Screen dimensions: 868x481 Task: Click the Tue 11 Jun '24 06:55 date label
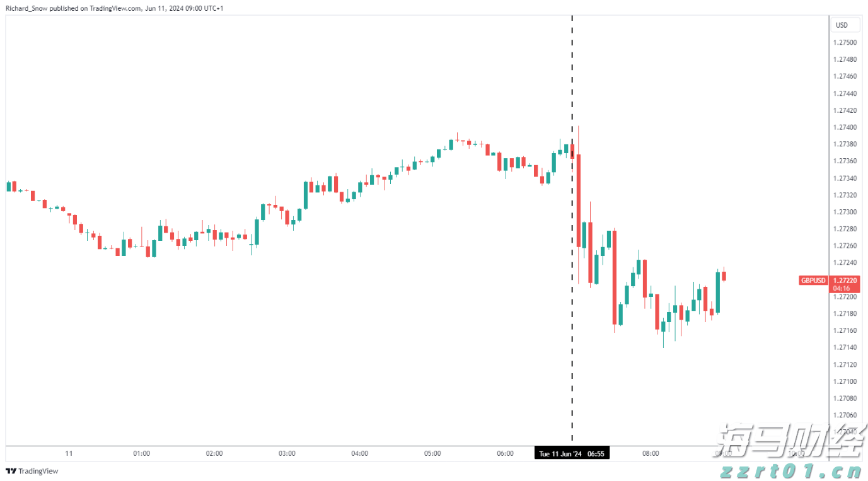(x=572, y=454)
